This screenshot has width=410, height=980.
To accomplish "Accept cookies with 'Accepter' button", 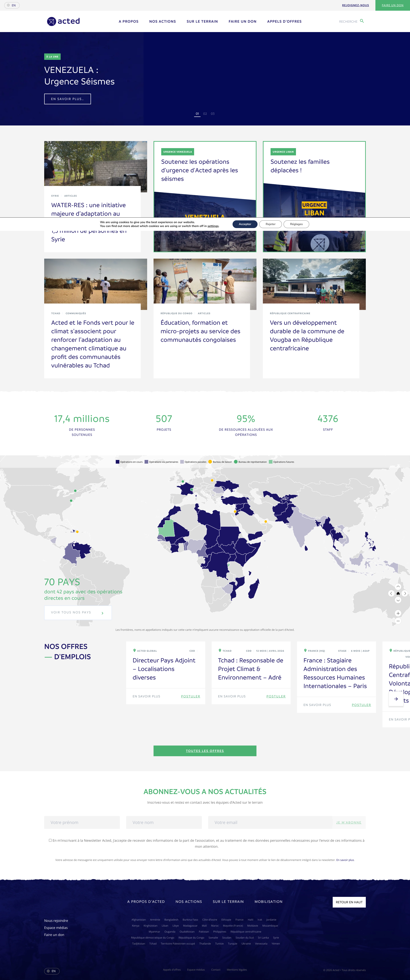I will (245, 224).
